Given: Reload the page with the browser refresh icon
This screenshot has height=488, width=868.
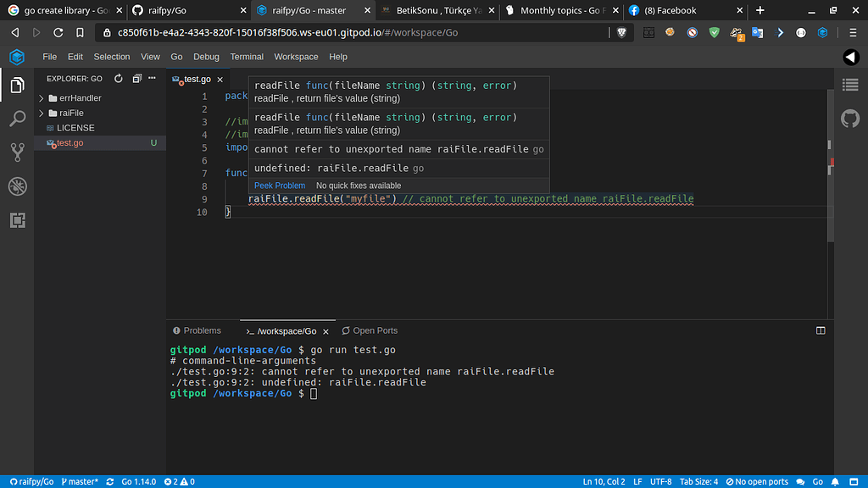Looking at the screenshot, I should tap(57, 34).
